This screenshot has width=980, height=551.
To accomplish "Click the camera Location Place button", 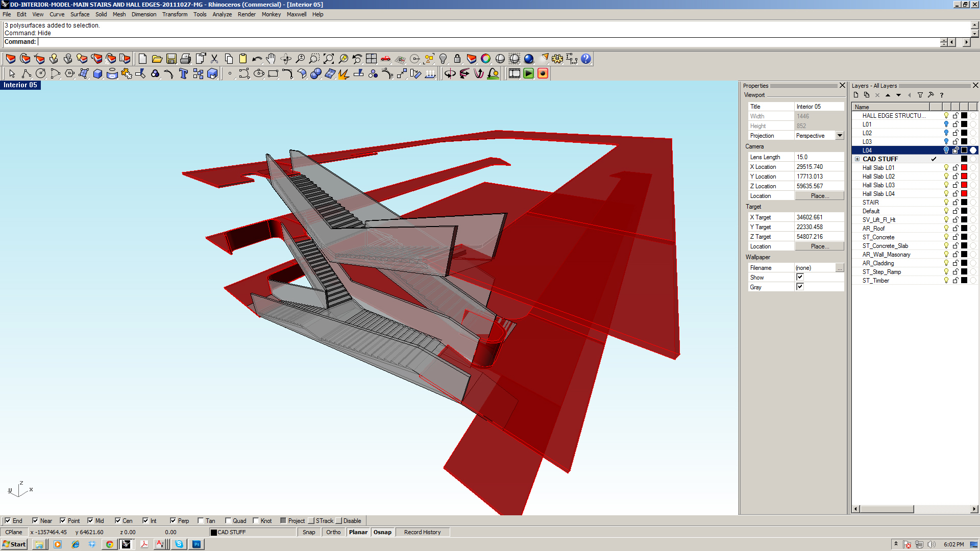I will [x=819, y=196].
